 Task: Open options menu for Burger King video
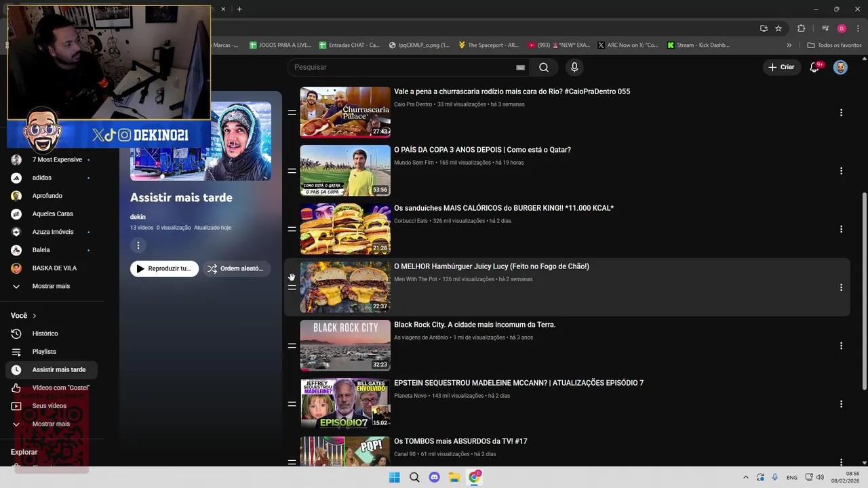(x=841, y=229)
